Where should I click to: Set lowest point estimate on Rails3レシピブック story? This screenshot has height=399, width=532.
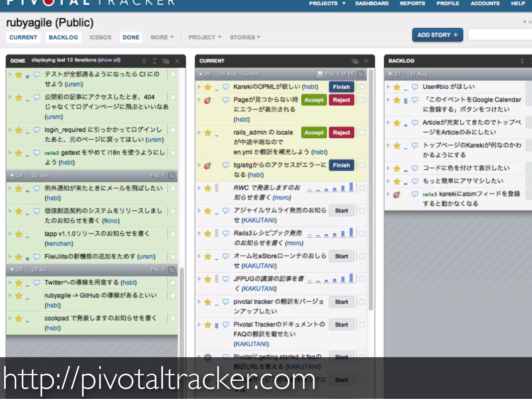coord(309,235)
